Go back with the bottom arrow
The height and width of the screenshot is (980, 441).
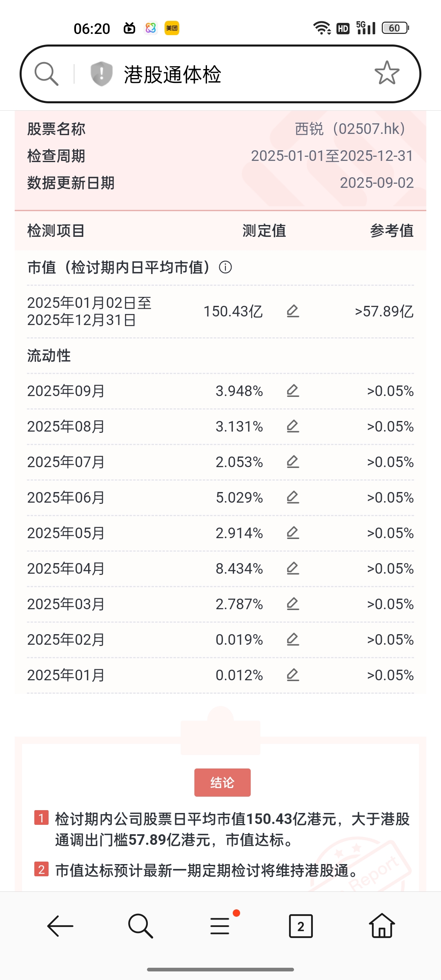(60, 926)
